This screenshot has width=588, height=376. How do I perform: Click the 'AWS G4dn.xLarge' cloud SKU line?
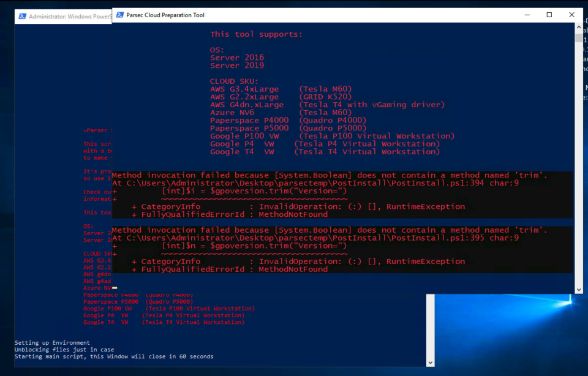pyautogui.click(x=247, y=104)
